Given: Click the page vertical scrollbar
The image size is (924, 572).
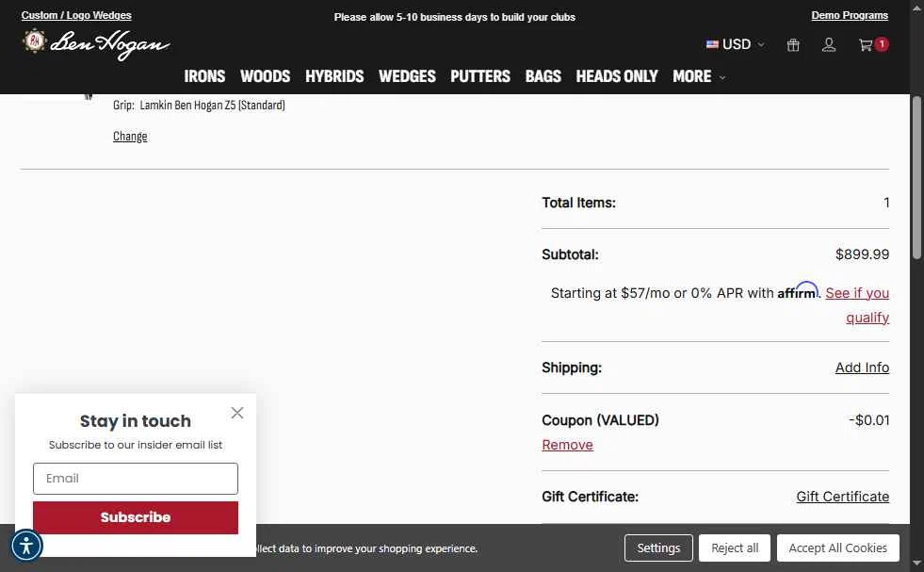Looking at the screenshot, I should pos(916,177).
